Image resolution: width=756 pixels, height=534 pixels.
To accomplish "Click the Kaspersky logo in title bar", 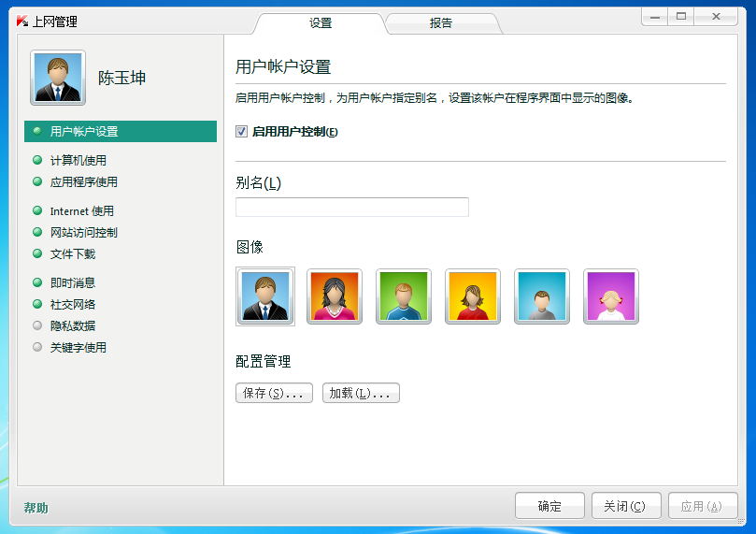I will pos(22,22).
